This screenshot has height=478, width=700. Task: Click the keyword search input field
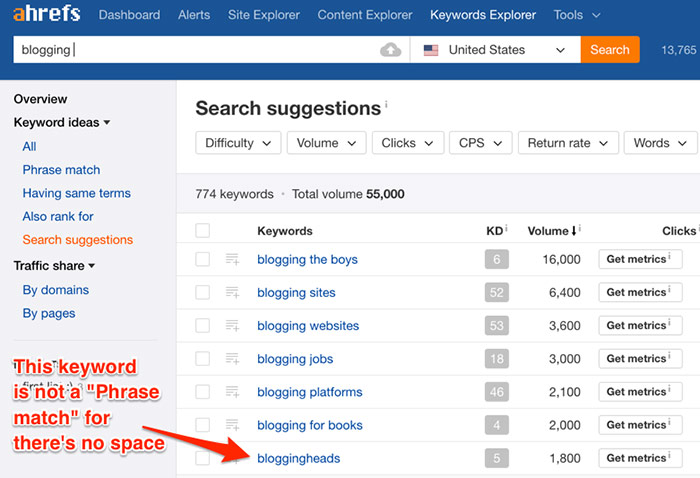click(195, 50)
